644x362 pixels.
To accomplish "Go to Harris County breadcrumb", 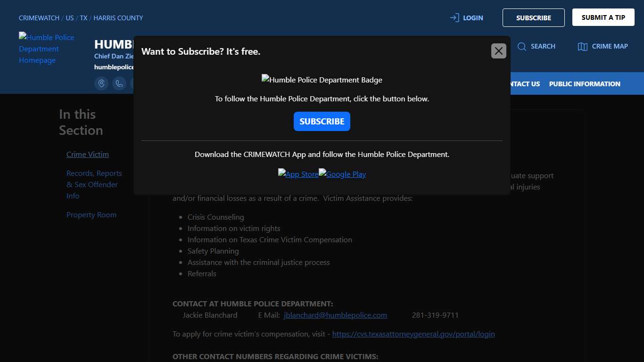I will coord(118,18).
